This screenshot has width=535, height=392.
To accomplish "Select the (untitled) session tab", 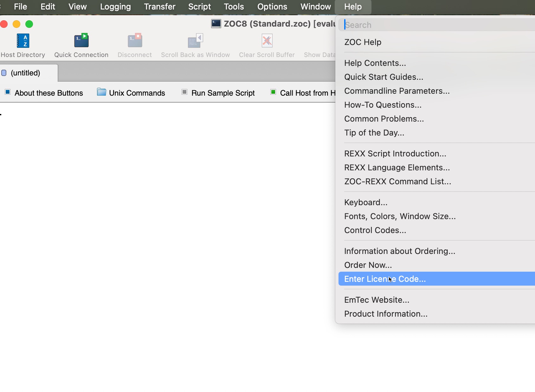I will click(x=25, y=73).
